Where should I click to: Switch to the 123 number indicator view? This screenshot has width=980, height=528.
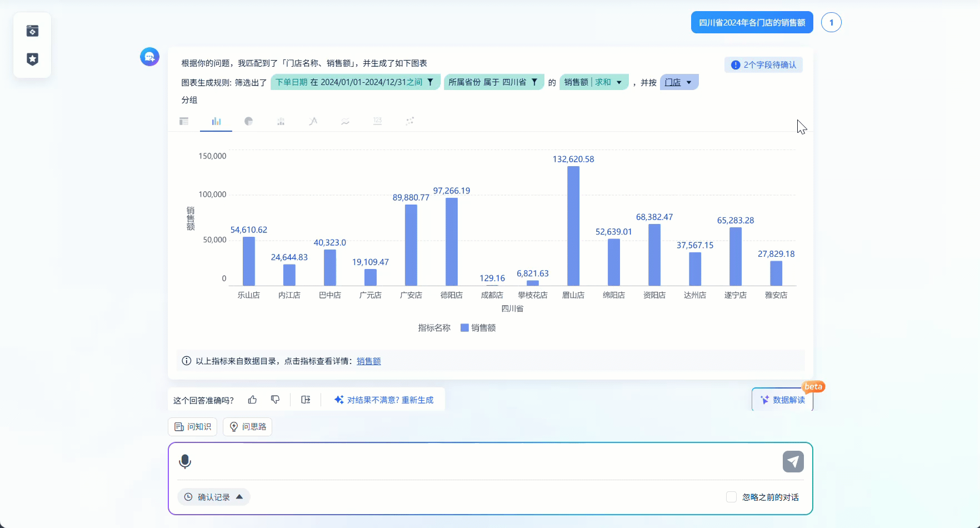tap(377, 121)
